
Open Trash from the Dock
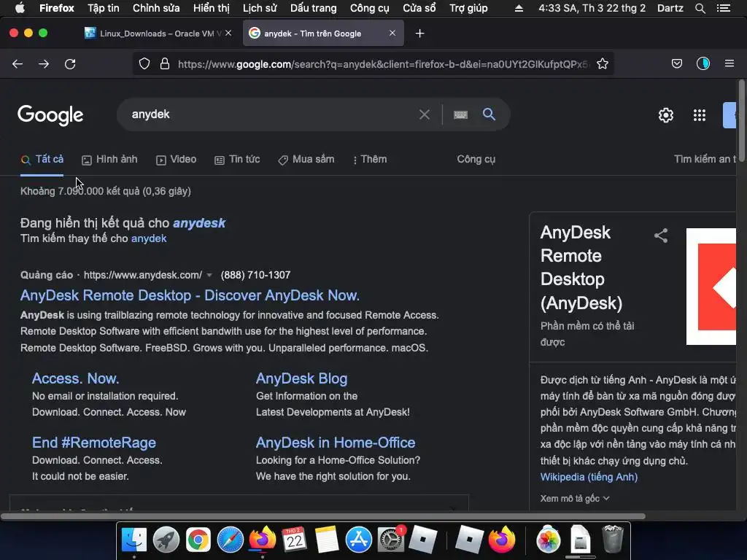[x=612, y=539]
